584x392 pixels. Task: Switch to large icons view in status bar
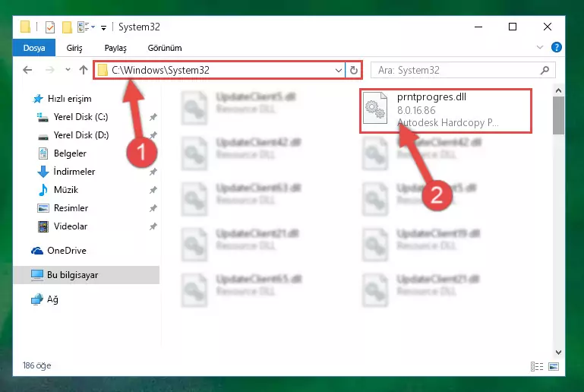tap(554, 367)
